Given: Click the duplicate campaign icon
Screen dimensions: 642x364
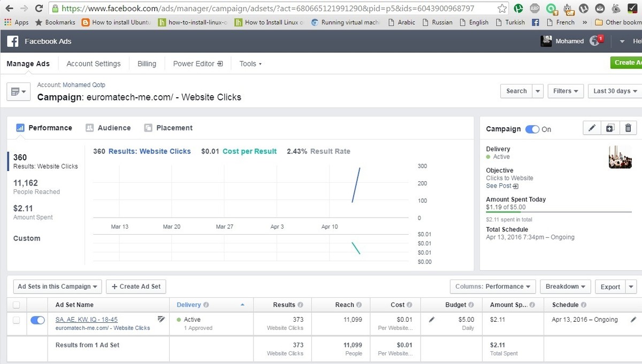Looking at the screenshot, I should point(610,128).
